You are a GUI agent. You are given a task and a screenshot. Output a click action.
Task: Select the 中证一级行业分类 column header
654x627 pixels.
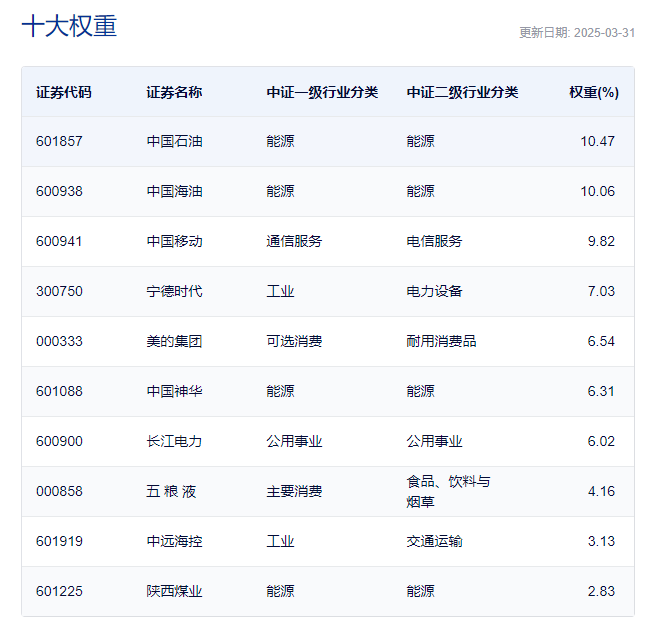pos(322,92)
